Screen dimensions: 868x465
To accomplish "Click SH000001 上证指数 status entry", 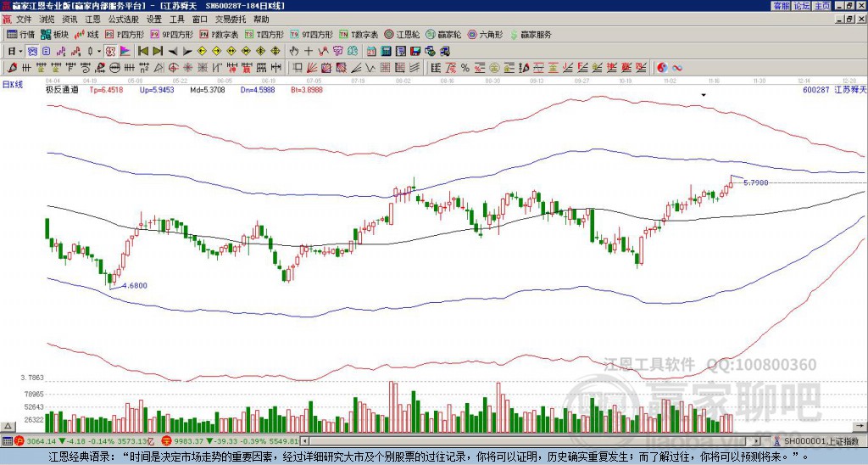I will 816,441.
